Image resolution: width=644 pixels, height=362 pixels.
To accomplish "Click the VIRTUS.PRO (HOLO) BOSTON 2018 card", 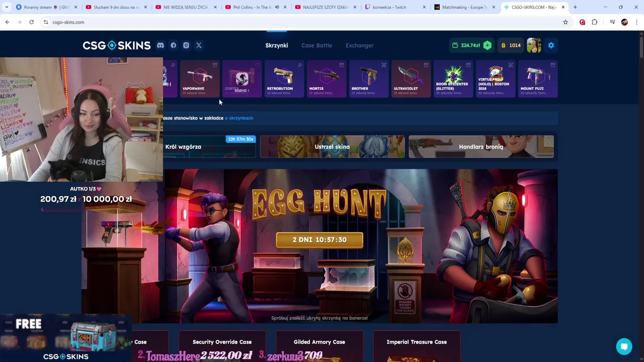I will 496,78.
